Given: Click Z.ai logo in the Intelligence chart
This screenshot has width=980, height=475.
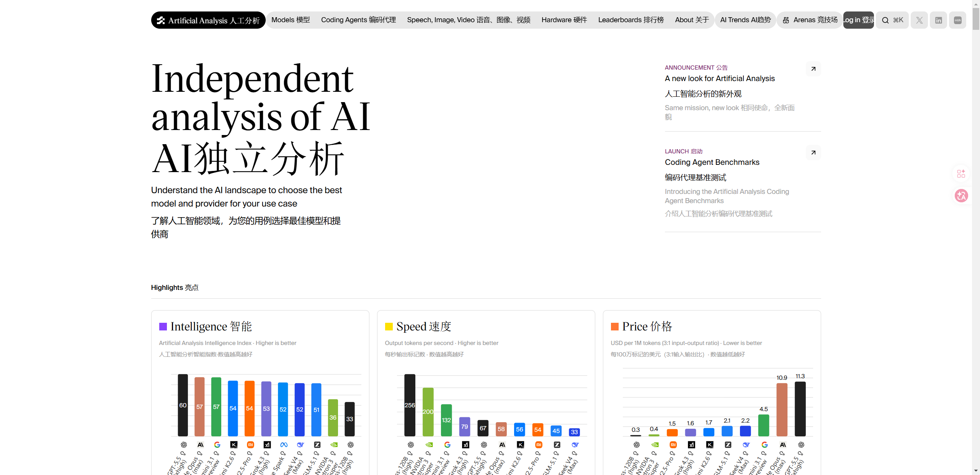Looking at the screenshot, I should [317, 445].
